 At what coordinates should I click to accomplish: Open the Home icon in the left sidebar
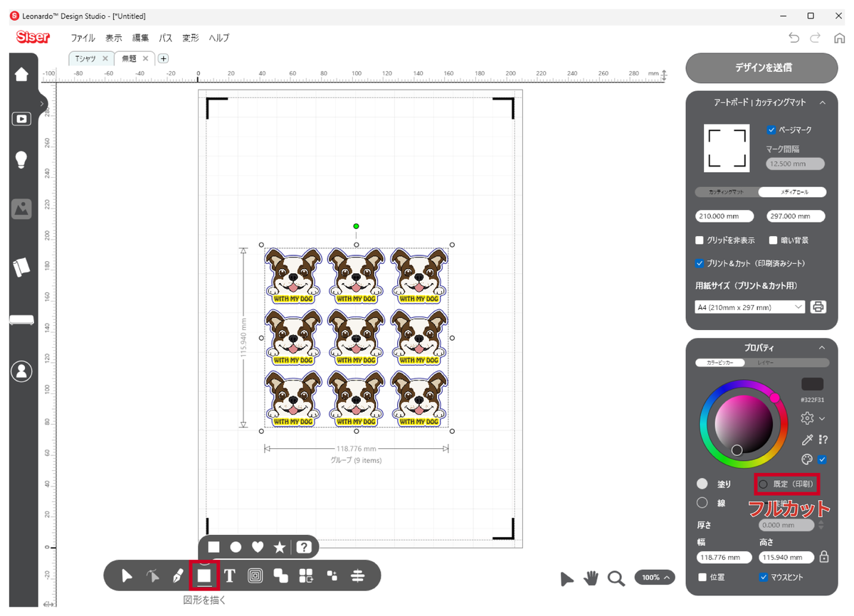(21, 74)
